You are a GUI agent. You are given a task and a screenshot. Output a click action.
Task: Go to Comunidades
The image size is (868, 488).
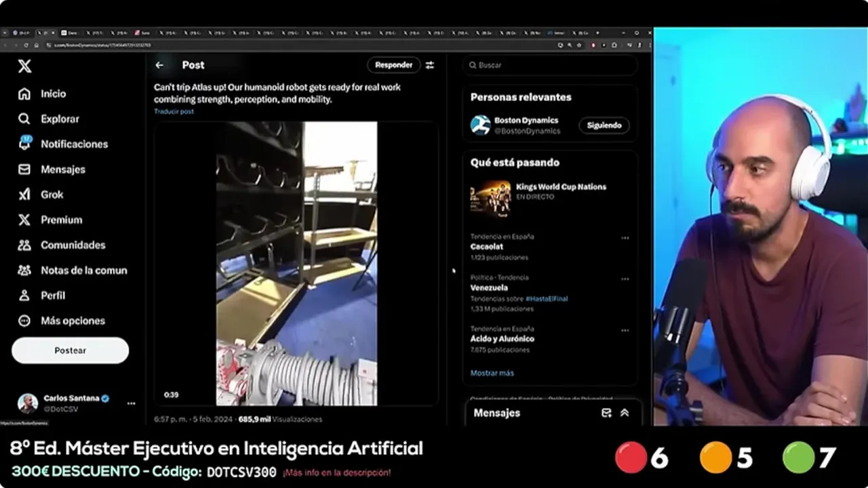point(62,245)
